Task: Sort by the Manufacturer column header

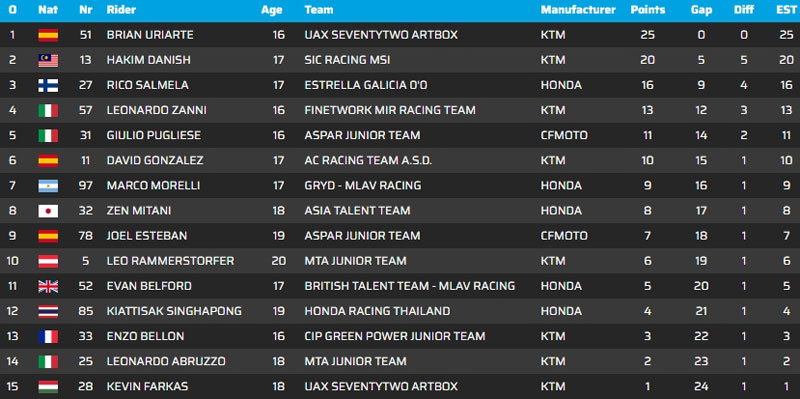Action: click(x=578, y=10)
